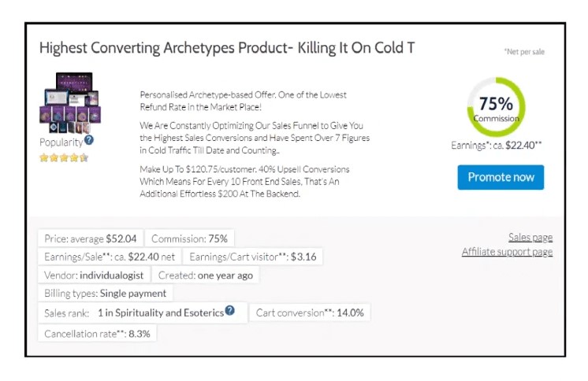Click the Sales rank tag

134,313
